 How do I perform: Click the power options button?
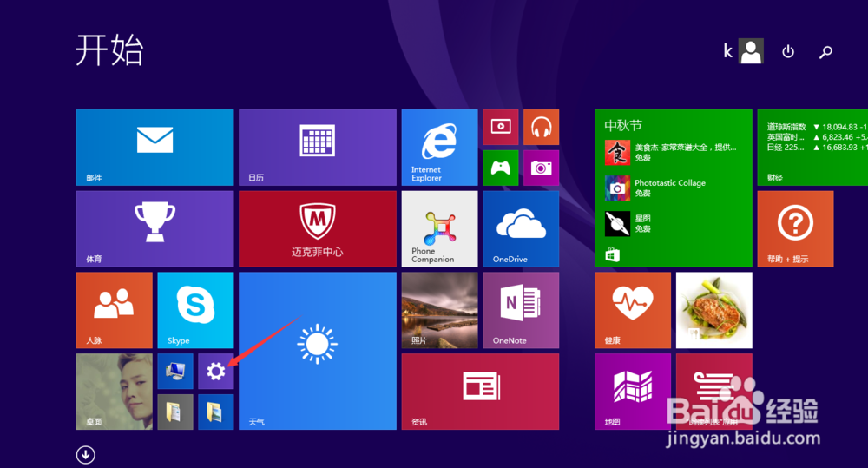788,51
